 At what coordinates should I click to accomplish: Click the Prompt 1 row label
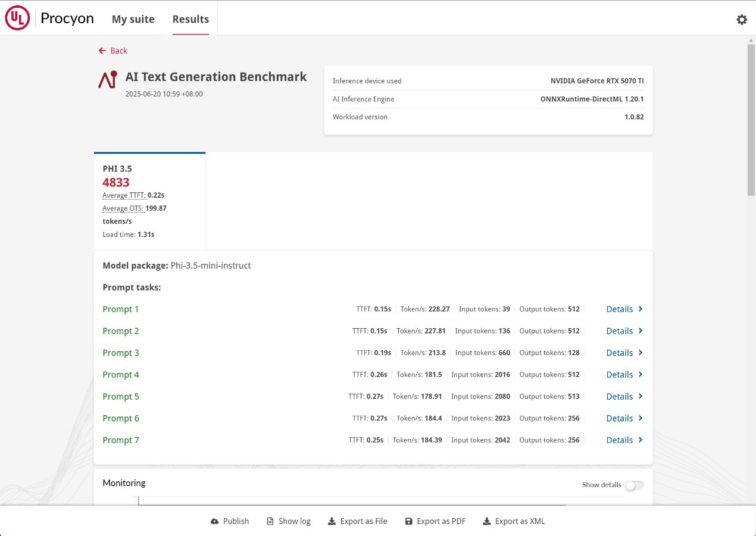(x=121, y=309)
